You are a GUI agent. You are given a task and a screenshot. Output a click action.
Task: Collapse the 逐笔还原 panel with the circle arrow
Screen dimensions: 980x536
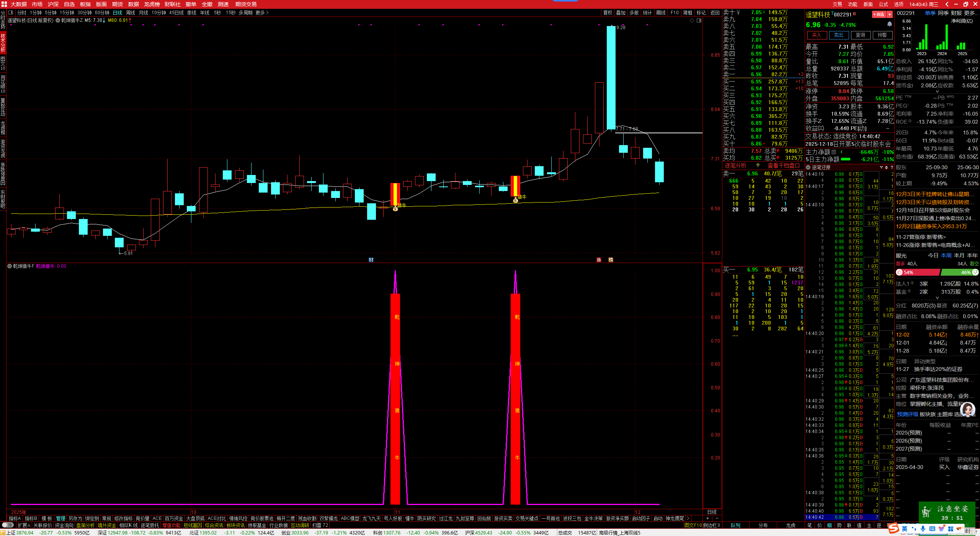coord(808,167)
